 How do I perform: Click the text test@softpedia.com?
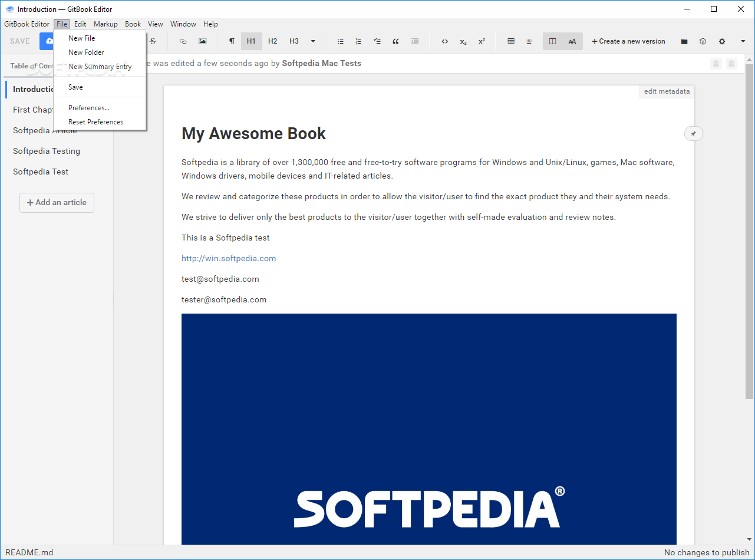[220, 279]
